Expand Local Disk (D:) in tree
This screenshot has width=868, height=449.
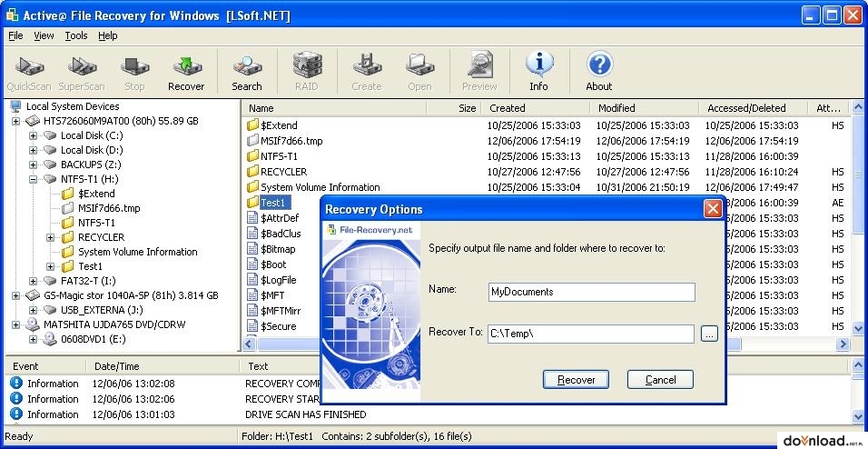34,150
